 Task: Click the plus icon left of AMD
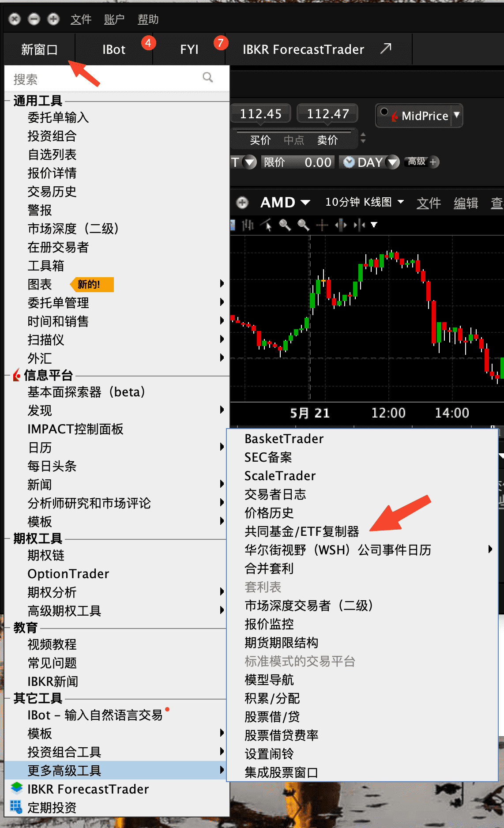[242, 203]
